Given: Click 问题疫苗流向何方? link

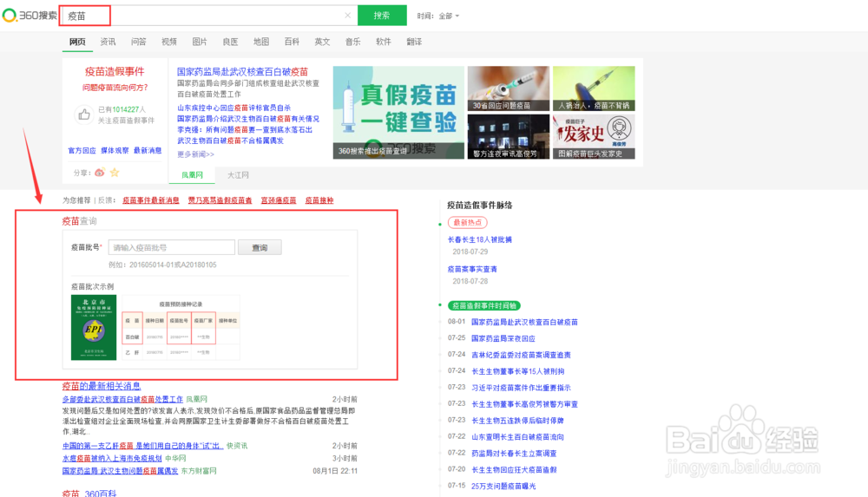Looking at the screenshot, I should [x=115, y=88].
